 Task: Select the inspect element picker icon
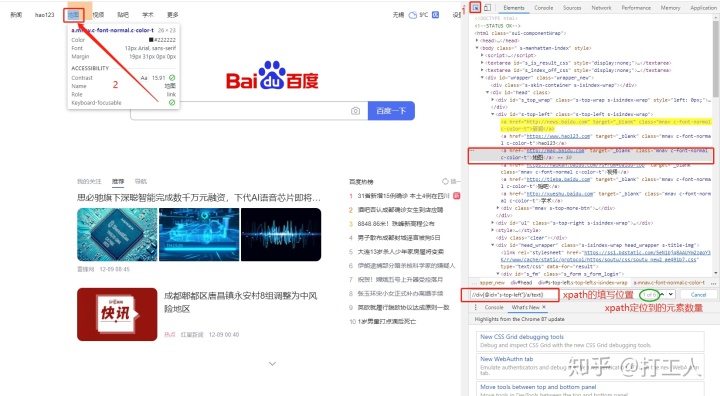475,7
